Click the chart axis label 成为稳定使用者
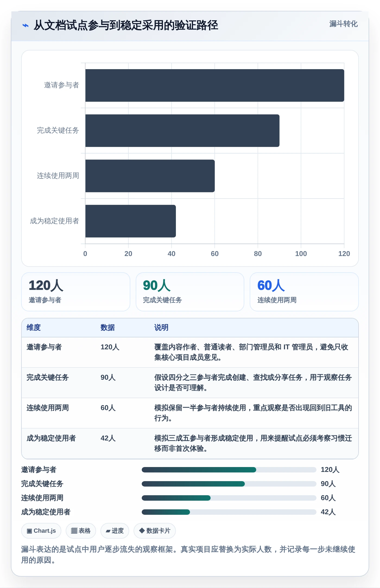Viewport: 380px width, 588px height. click(x=54, y=221)
